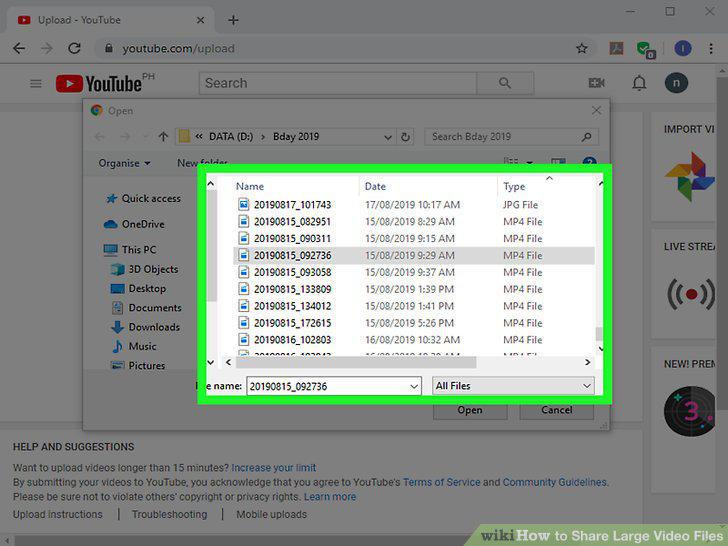Open 3D Objects folder in sidebar
This screenshot has width=728, height=546.
(x=145, y=269)
